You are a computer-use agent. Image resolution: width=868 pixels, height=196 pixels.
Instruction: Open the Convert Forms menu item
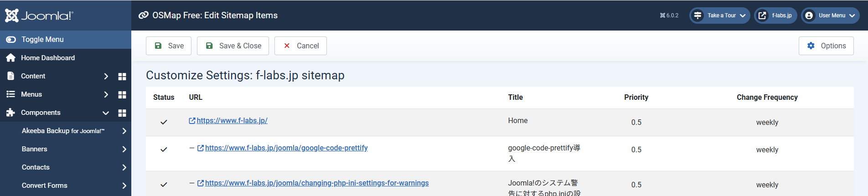tap(45, 186)
